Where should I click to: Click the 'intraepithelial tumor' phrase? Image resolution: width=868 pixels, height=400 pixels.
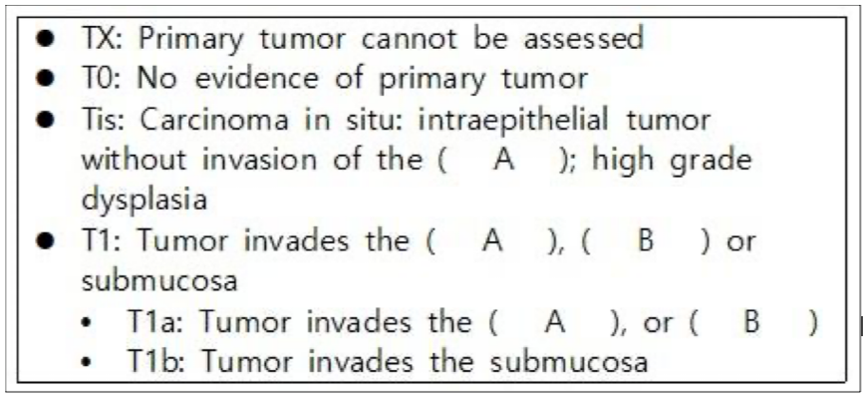coord(563,121)
